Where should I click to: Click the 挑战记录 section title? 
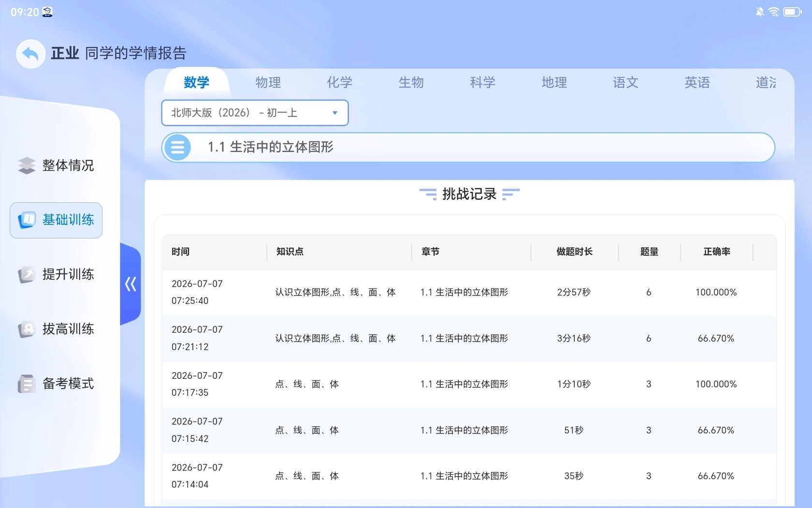click(469, 194)
